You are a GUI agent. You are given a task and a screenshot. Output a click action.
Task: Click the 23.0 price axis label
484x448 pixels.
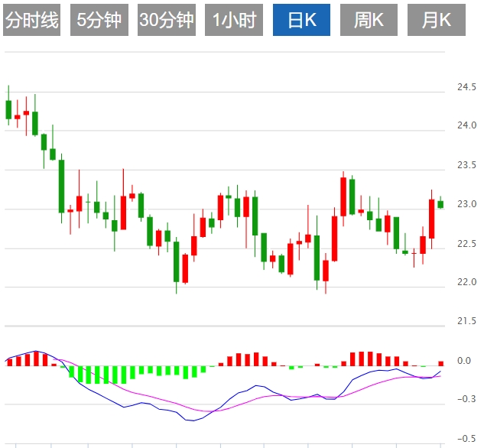click(x=466, y=204)
